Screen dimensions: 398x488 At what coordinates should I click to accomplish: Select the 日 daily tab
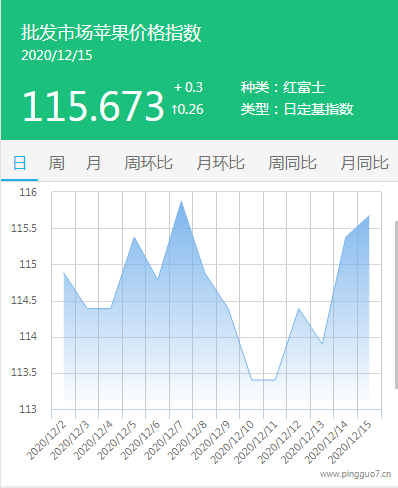point(19,163)
